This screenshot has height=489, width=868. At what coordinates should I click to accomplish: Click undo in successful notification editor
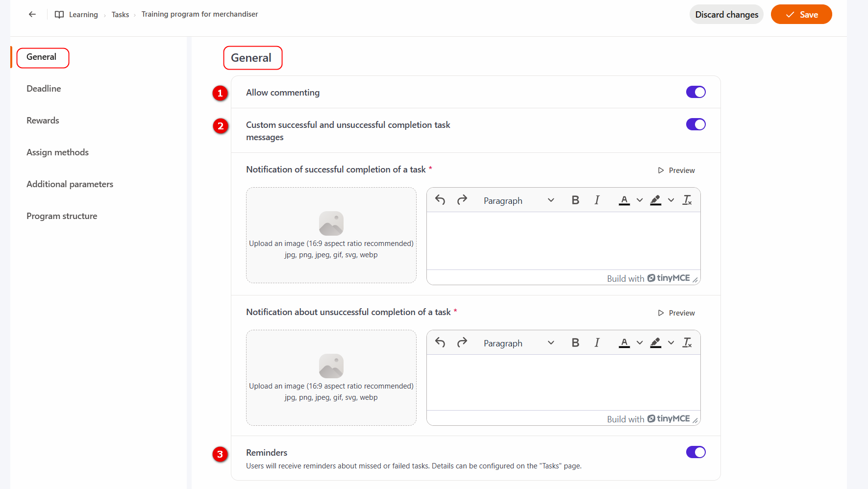pos(440,200)
